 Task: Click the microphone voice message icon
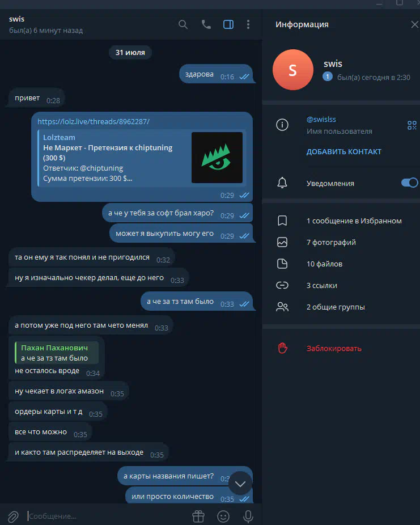248,516
